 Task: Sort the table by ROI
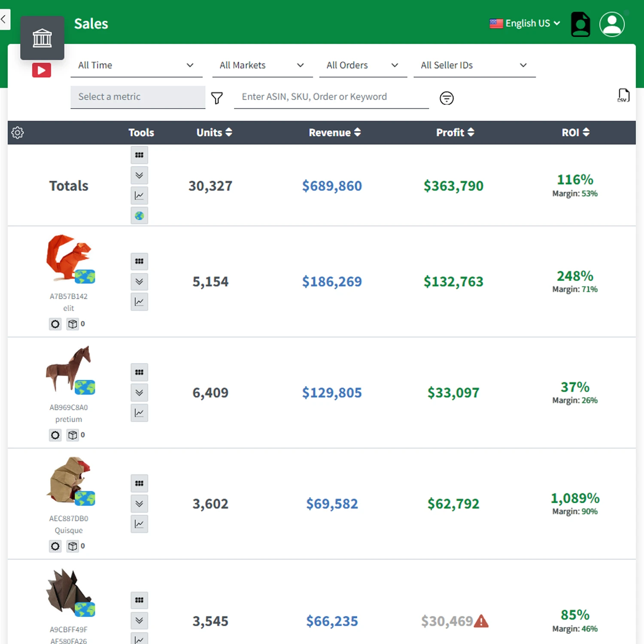575,133
